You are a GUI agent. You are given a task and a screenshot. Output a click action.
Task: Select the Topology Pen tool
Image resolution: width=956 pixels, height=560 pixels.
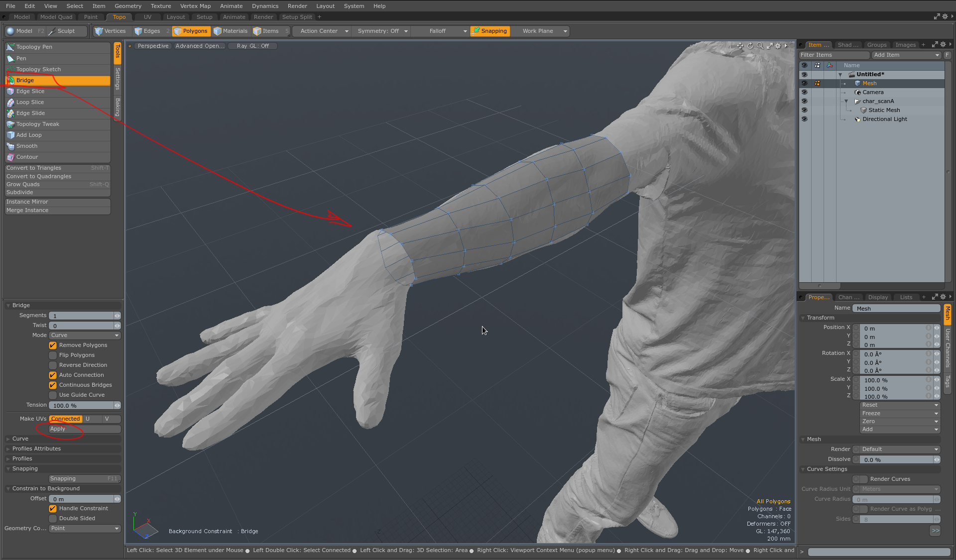click(34, 47)
